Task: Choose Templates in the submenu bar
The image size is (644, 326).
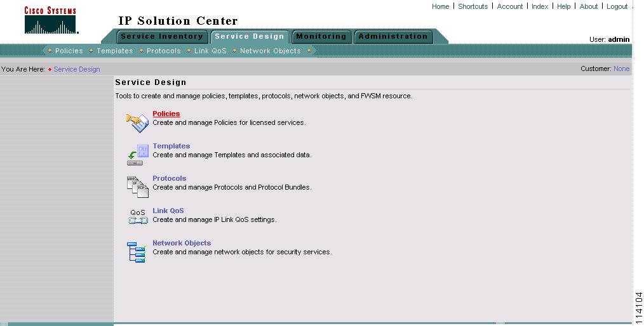Action: click(115, 51)
